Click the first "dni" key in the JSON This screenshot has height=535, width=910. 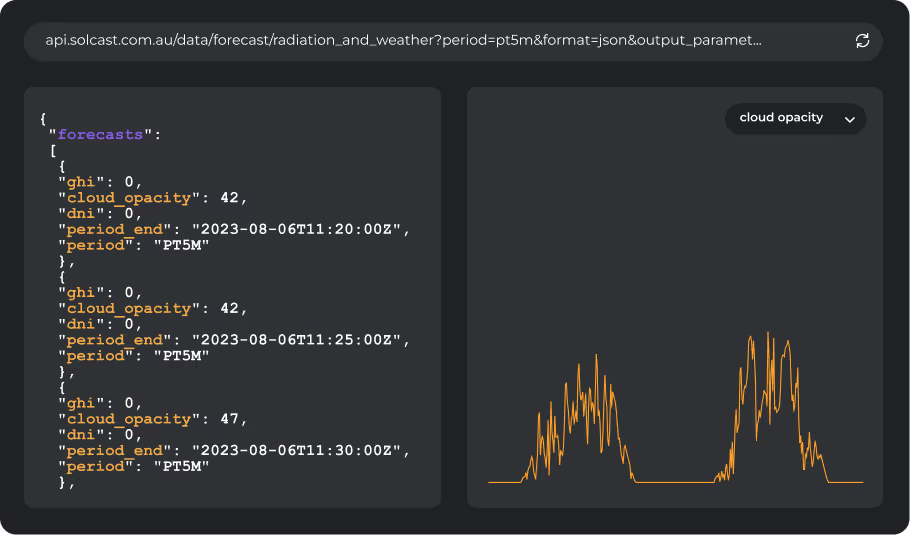coord(78,213)
